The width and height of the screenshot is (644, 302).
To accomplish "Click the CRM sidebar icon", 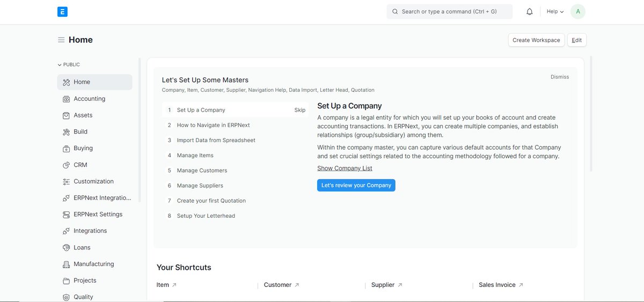I will point(67,165).
